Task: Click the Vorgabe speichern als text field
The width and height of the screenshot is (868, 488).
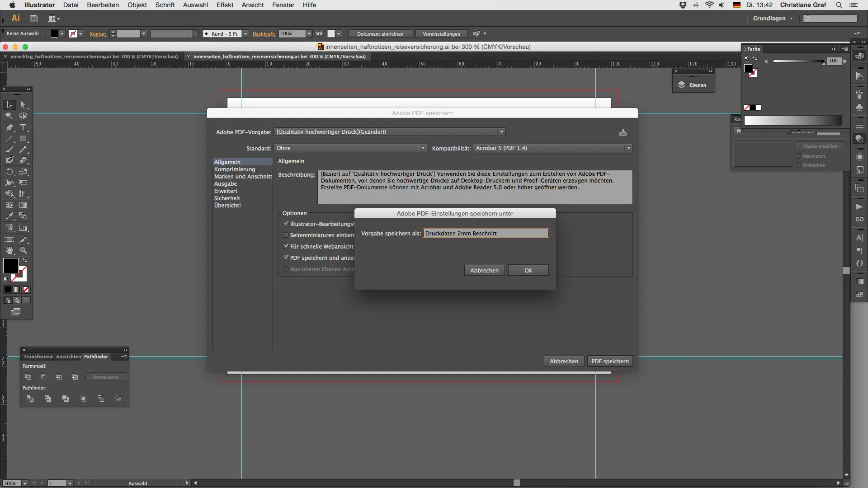Action: 486,233
